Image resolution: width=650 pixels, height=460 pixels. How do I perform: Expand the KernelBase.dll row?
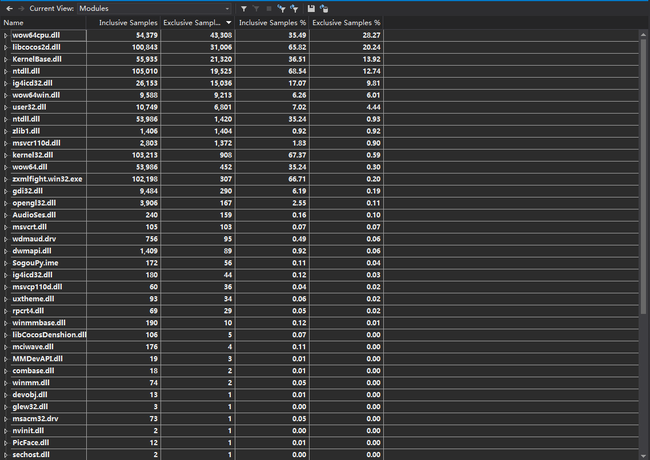tap(6, 60)
